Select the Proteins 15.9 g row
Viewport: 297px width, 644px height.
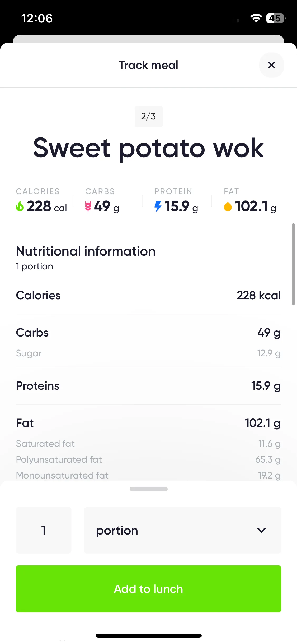[148, 386]
